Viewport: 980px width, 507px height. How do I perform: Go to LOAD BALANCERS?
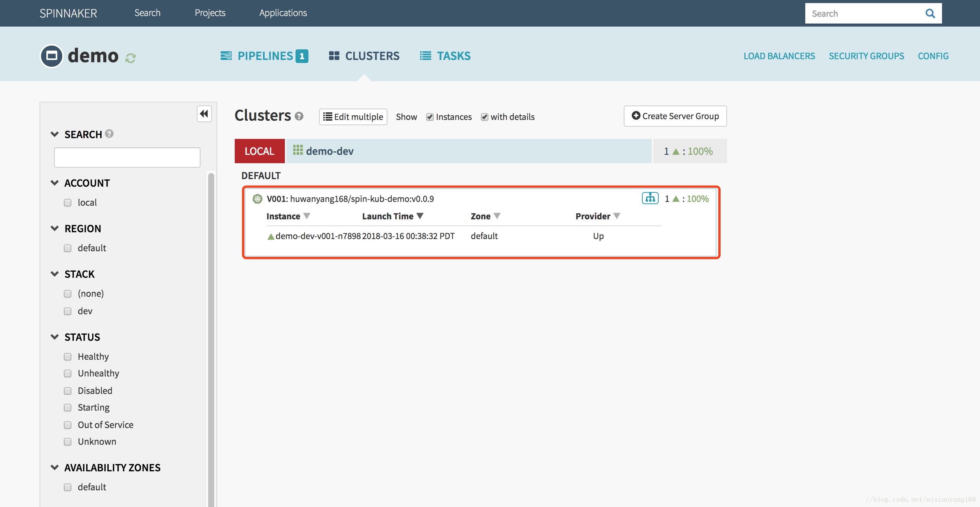[x=779, y=56]
